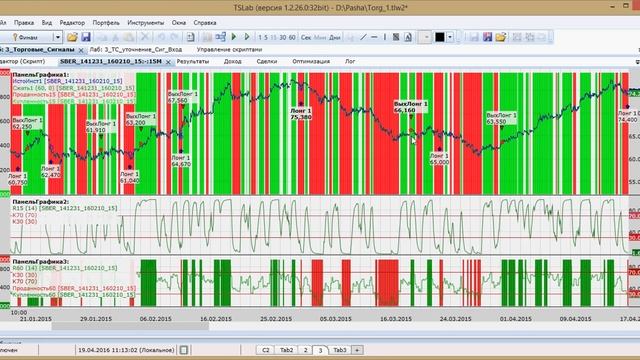The height and width of the screenshot is (360, 640).
Task: Switch to 3_ТС_уточнение_Сиг_Вход lab tab
Action: 136,49
